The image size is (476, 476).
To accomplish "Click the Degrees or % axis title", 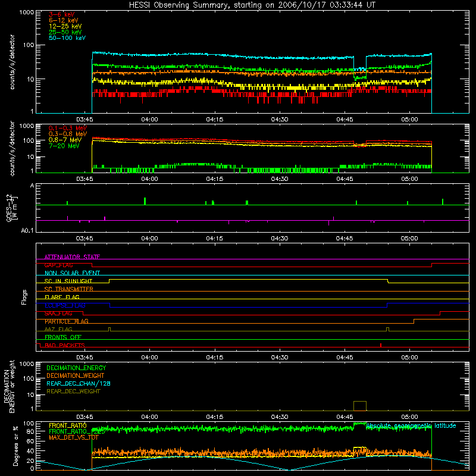I will coord(15,446).
